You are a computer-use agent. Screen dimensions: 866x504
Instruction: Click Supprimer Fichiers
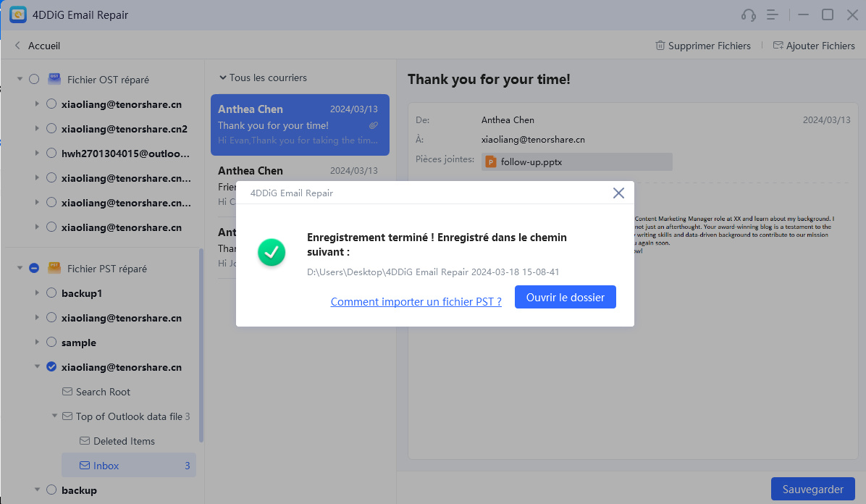[703, 46]
